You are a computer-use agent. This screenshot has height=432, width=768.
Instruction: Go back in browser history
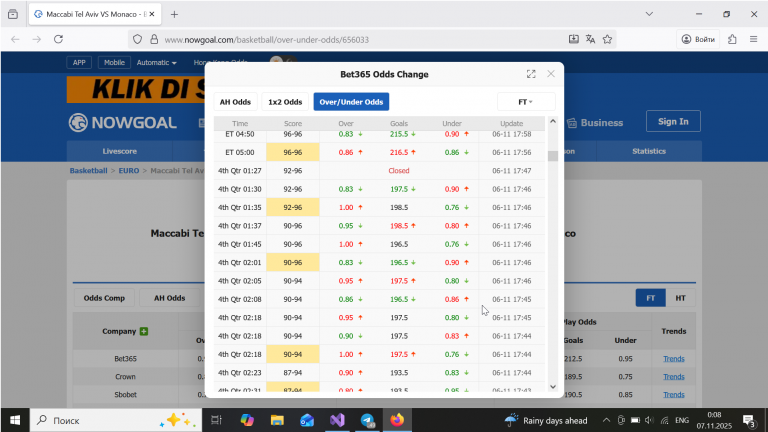(x=15, y=39)
